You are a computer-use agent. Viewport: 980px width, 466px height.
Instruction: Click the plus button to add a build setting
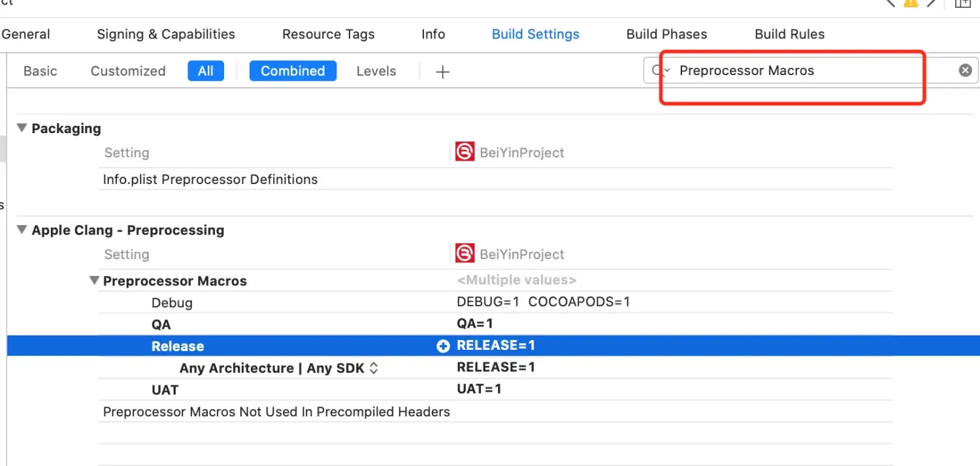(442, 71)
